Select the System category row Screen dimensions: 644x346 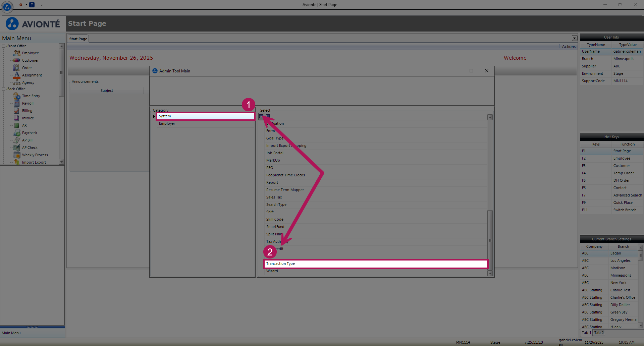[205, 116]
